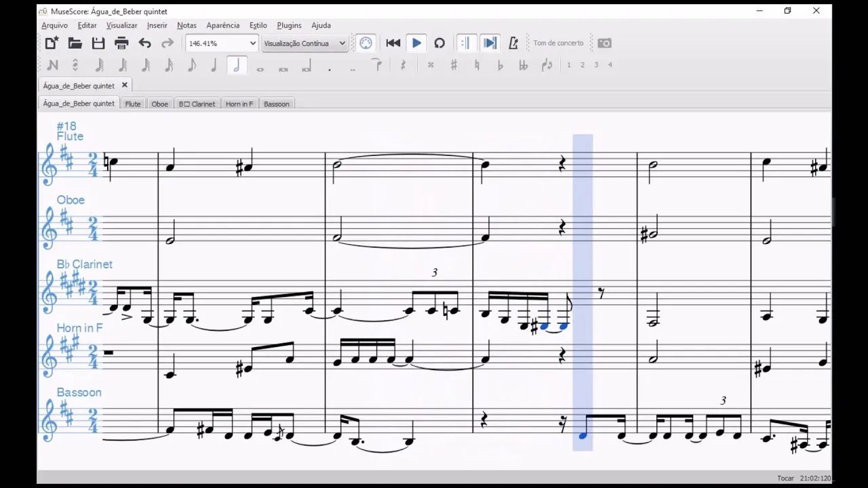The image size is (868, 488).
Task: Apply a double sharp accidental
Action: (431, 65)
